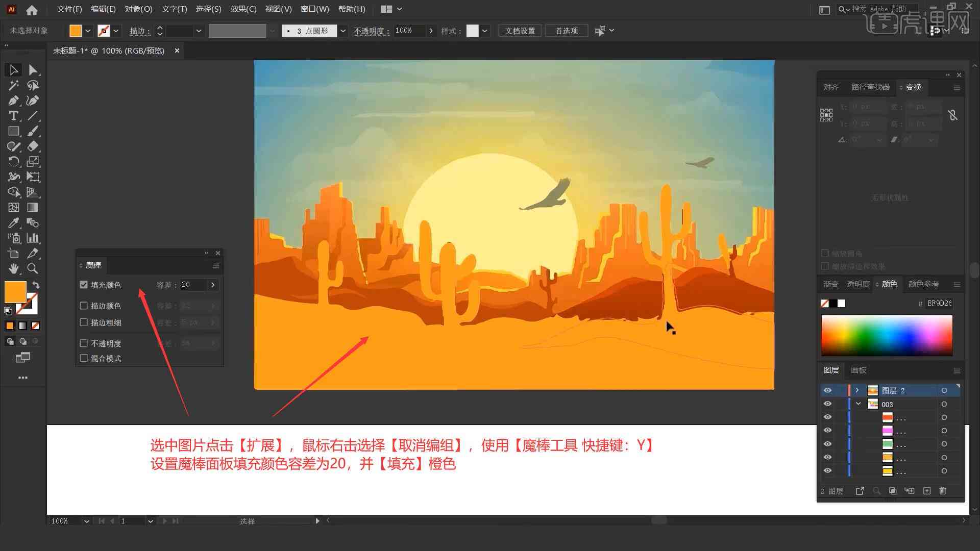Select the Type tool
The height and width of the screenshot is (551, 980).
(x=12, y=116)
